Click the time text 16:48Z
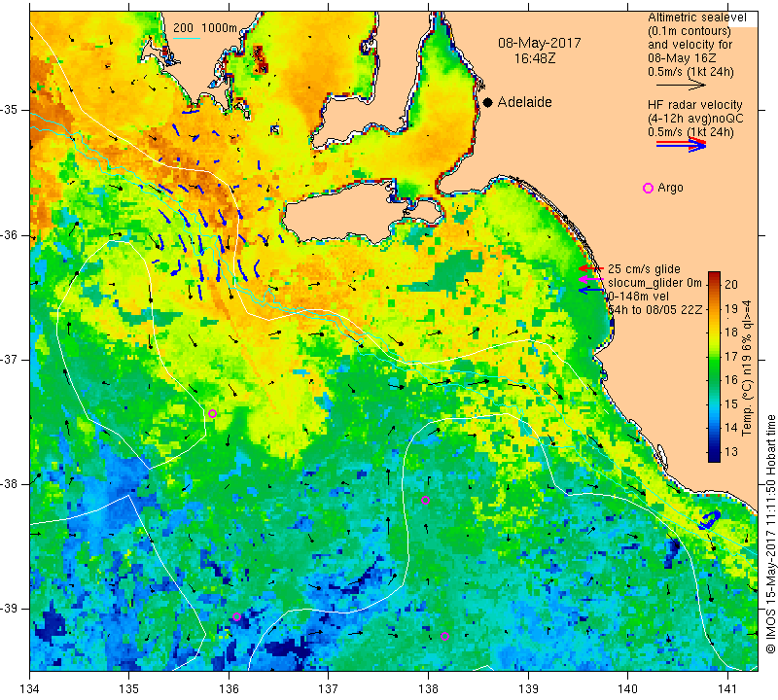778x700 pixels. click(534, 58)
